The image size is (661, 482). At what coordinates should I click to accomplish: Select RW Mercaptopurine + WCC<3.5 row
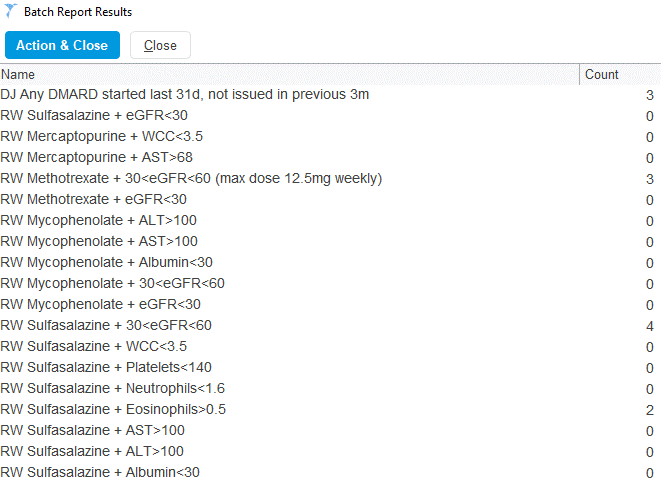pos(115,137)
